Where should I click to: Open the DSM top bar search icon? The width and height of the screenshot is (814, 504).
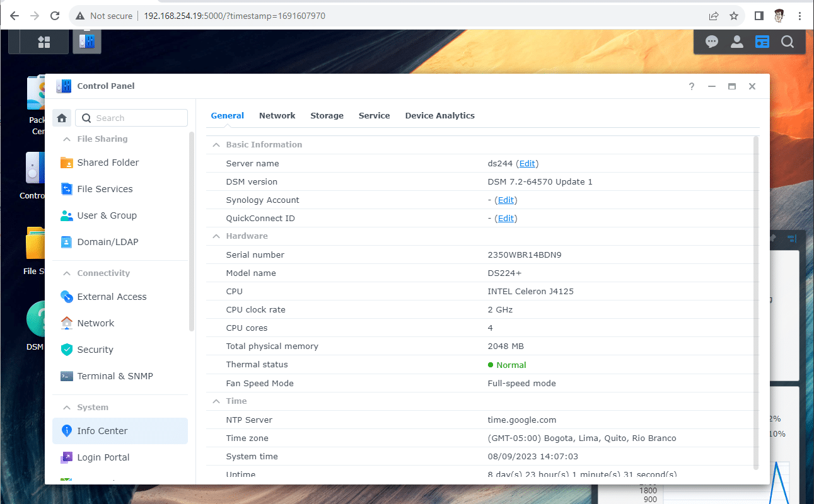[x=788, y=42]
